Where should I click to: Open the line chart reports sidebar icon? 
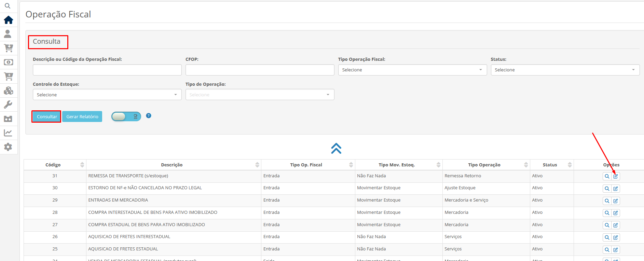click(x=8, y=133)
